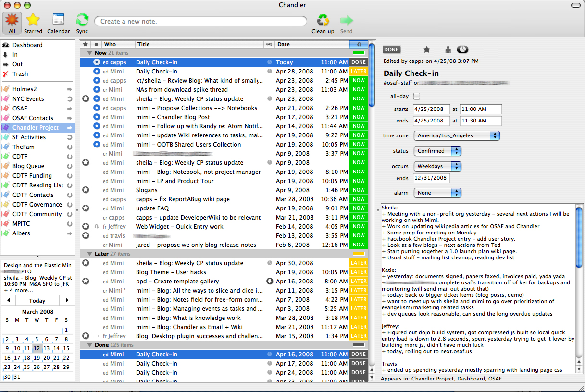Click the 'Create a new note' field
The image size is (585, 392).
tap(201, 21)
